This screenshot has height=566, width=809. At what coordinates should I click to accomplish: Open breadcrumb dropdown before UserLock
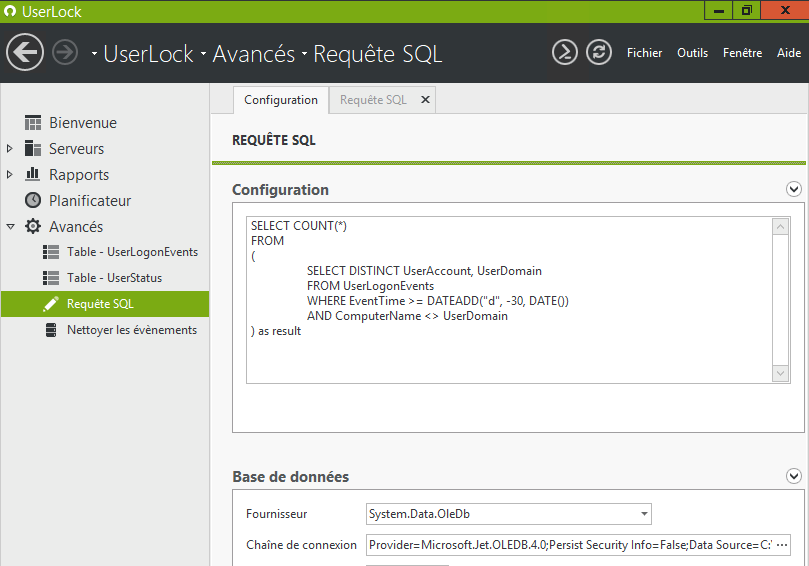tap(94, 53)
